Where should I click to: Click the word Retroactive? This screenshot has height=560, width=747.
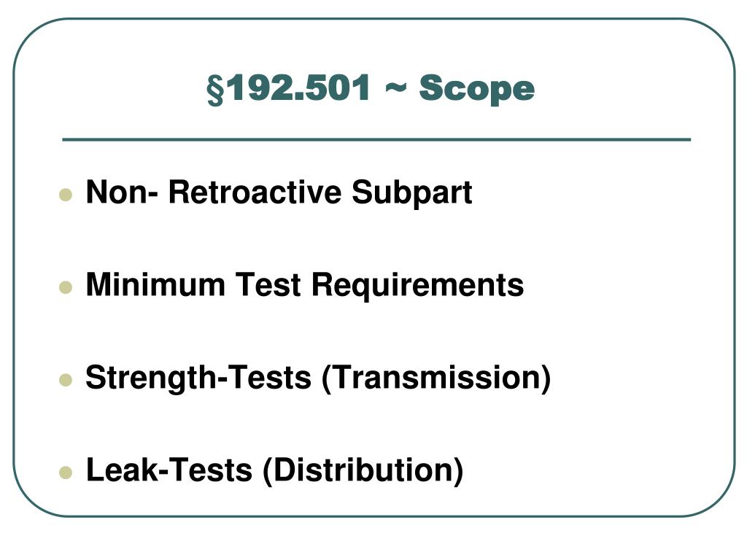[x=255, y=192]
